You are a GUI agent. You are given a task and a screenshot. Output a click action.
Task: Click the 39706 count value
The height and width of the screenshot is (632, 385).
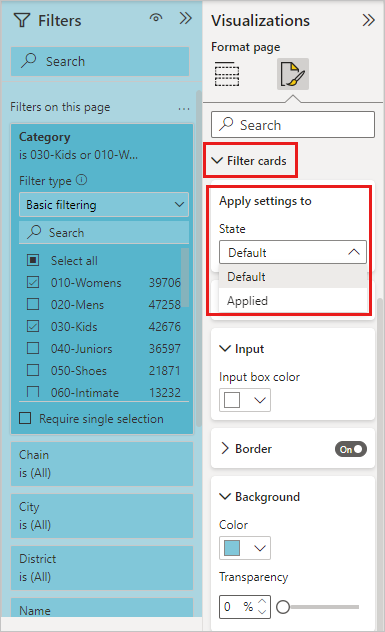click(x=164, y=283)
